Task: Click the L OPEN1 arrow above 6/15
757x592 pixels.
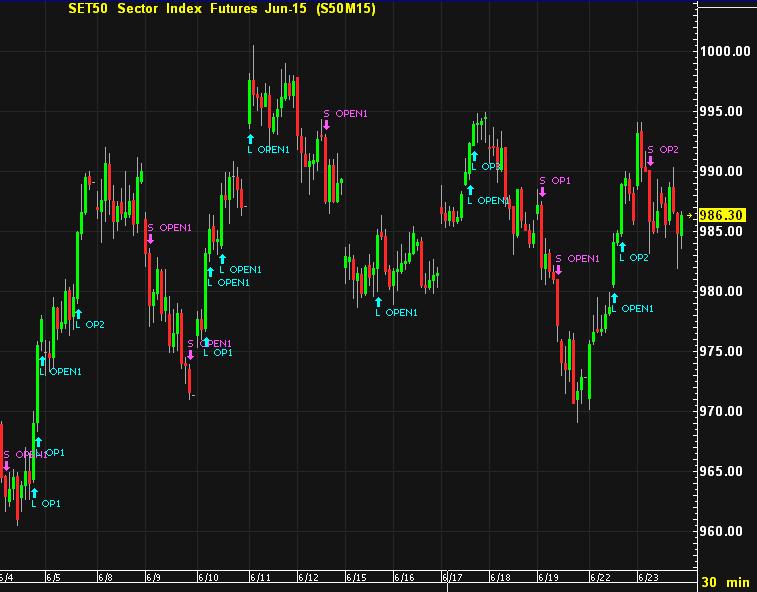Action: coord(378,300)
